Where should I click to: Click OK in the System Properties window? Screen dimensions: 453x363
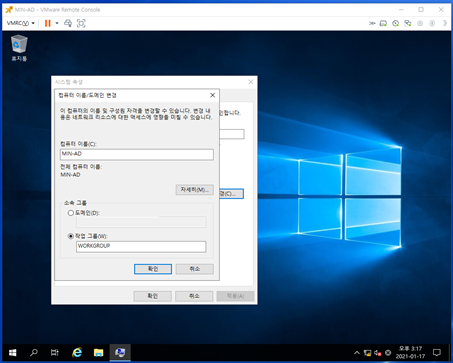tap(153, 296)
